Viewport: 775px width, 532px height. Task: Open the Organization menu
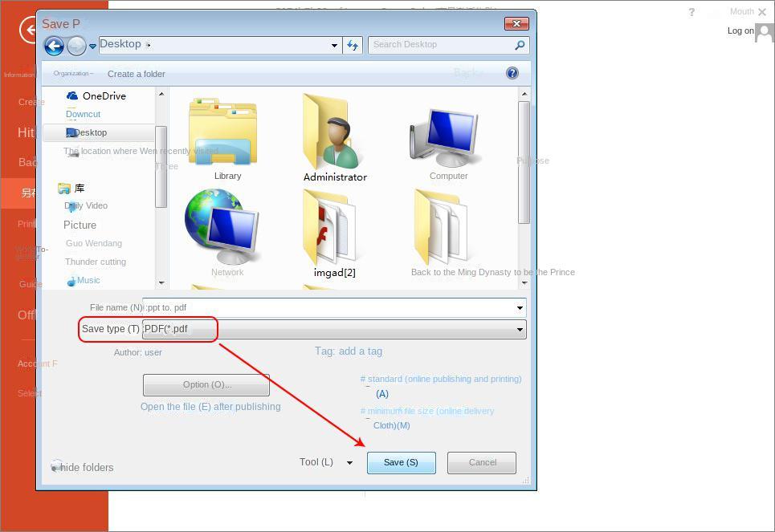coord(72,73)
